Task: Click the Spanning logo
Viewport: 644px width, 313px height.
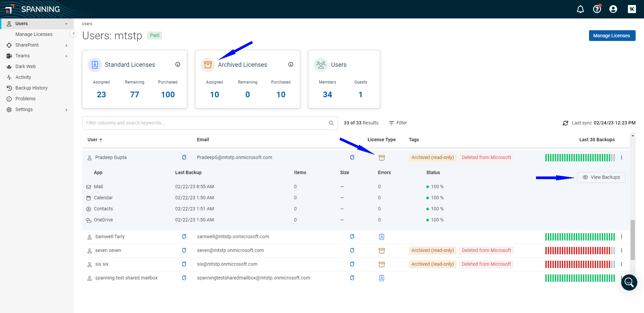Action: 33,9
